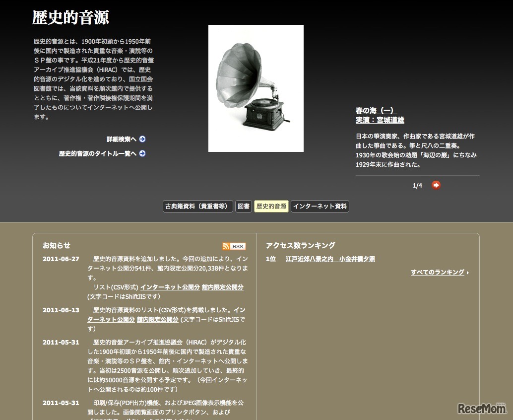The image size is (513, 420).
Task: Open the インターネット資料 tab
Action: tap(320, 206)
